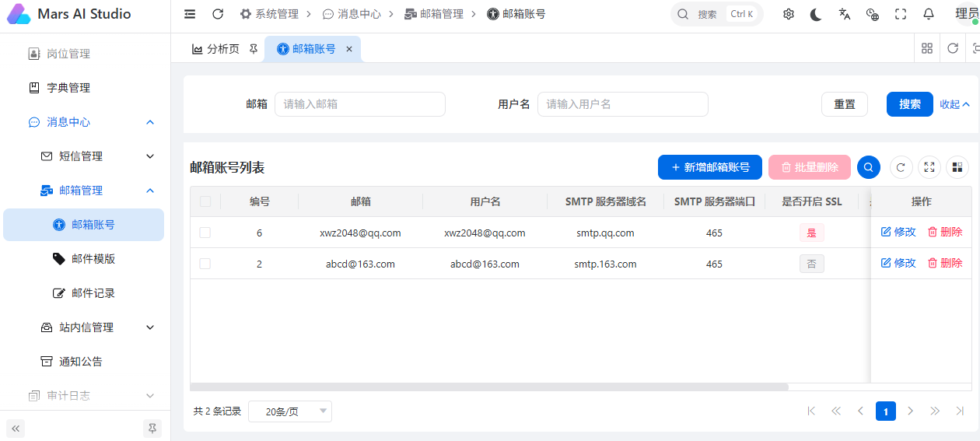Collapse the 消息中心 sidebar group
This screenshot has height=441, width=980.
86,122
